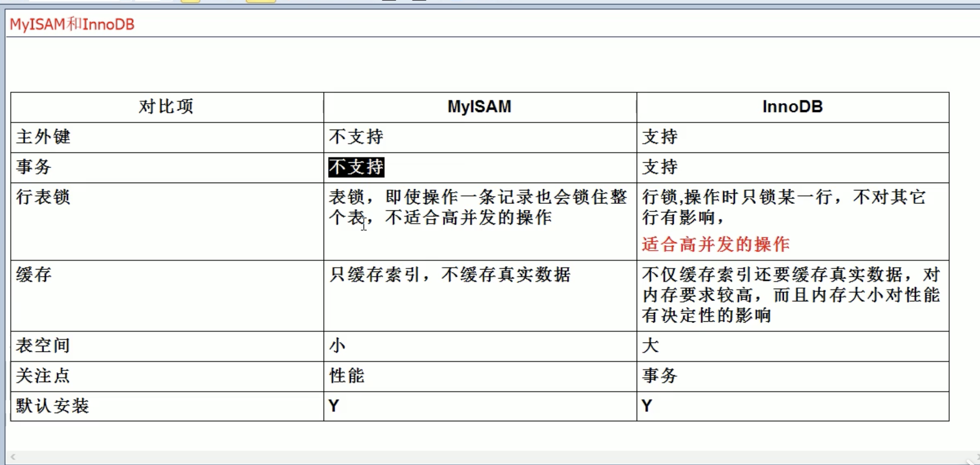Viewport: 980px width, 465px height.
Task: Click the '行表锁' row label
Action: (x=43, y=197)
